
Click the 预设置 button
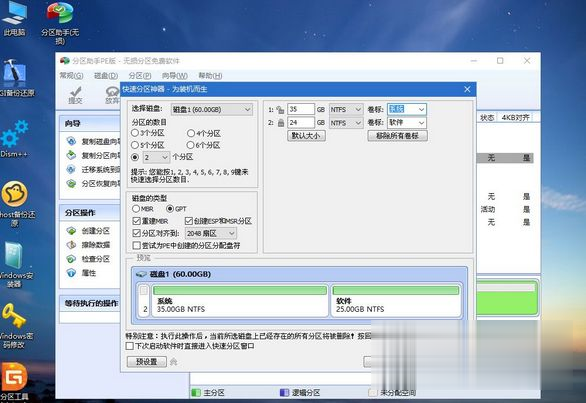click(146, 362)
